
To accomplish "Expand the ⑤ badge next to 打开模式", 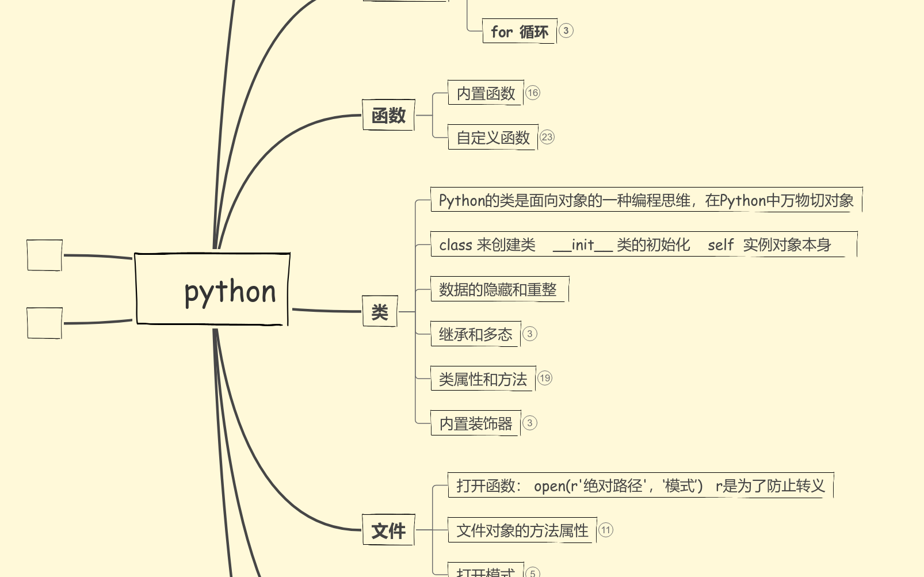I will pyautogui.click(x=532, y=573).
